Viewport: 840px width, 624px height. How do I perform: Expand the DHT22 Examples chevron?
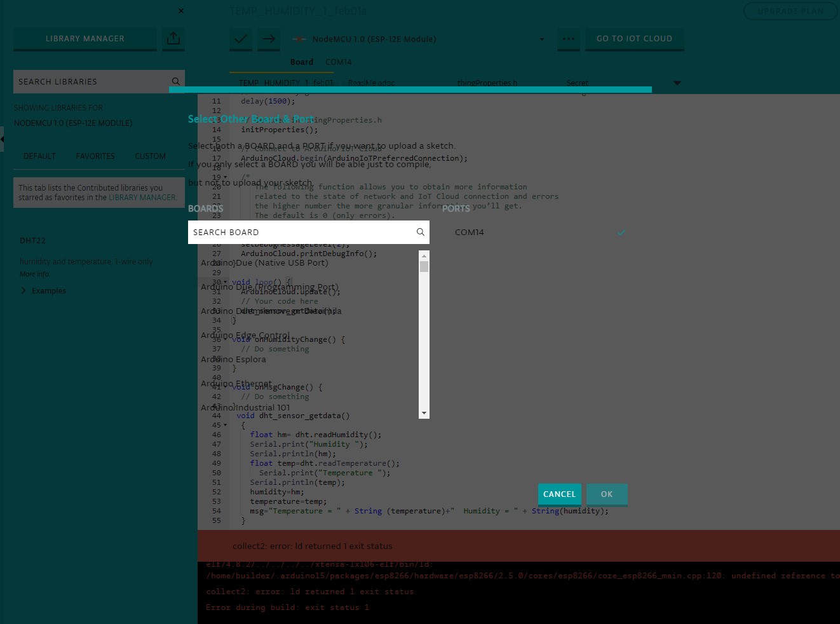(24, 290)
